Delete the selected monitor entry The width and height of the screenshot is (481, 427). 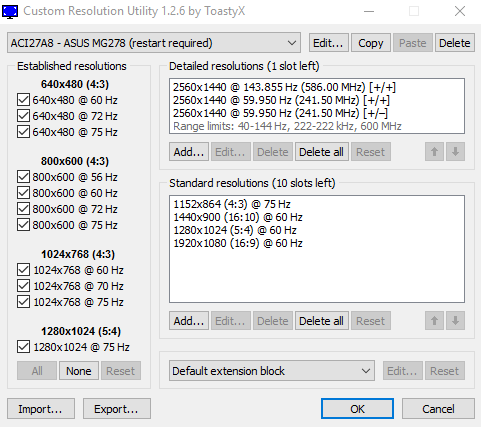(x=455, y=43)
